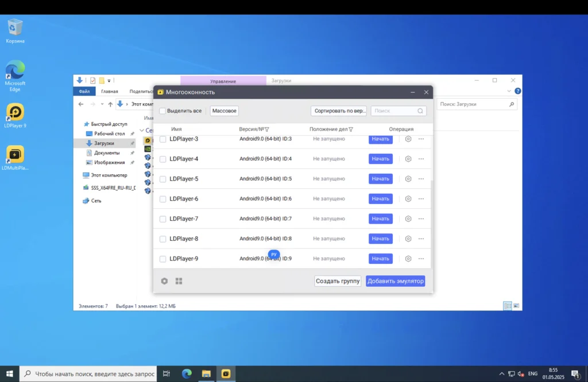This screenshot has height=382, width=588.
Task: Open the Файл menu in Explorer
Action: pos(84,91)
